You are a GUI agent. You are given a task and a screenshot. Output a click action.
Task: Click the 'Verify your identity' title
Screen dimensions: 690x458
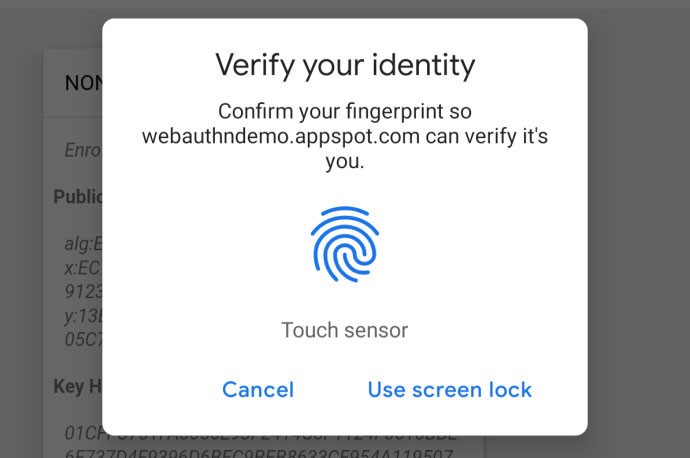[345, 66]
